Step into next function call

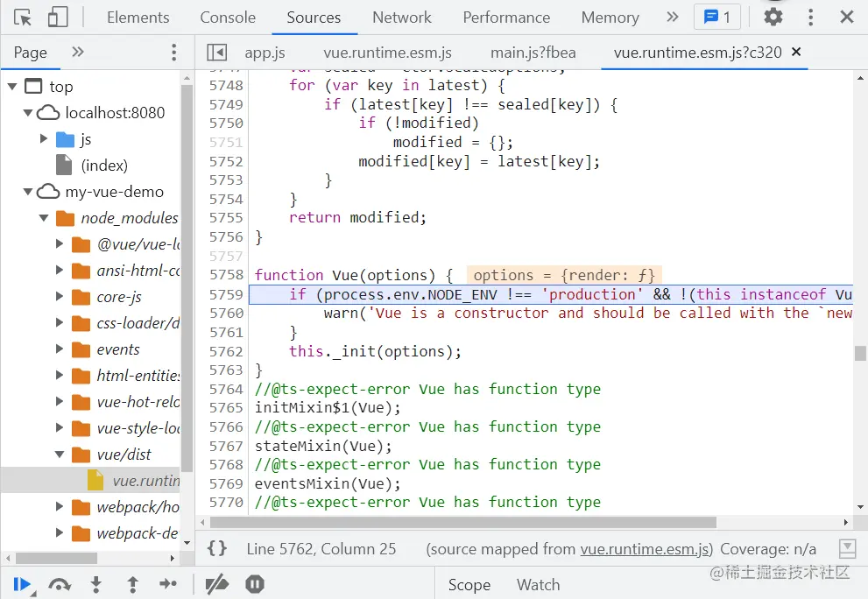tap(95, 585)
